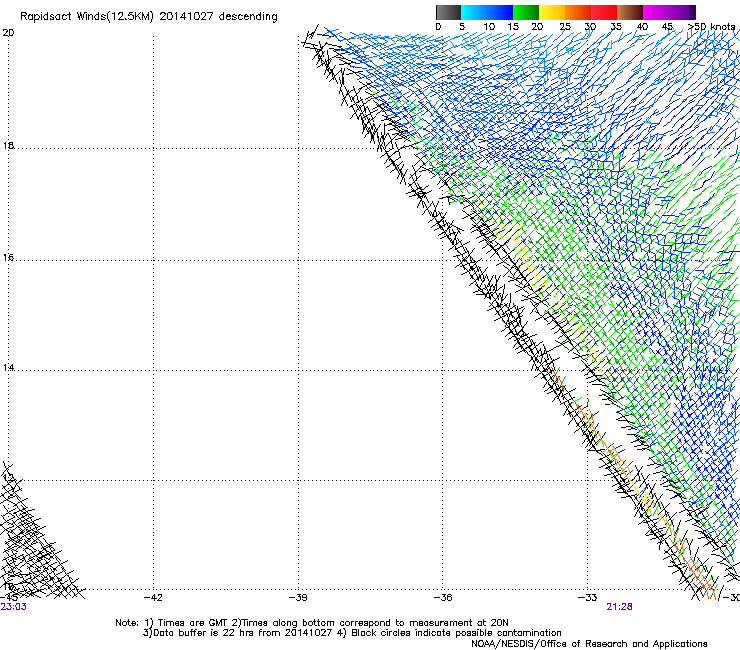Click the legend label '25'
Image resolution: width=740 pixels, height=650 pixels.
pyautogui.click(x=565, y=27)
